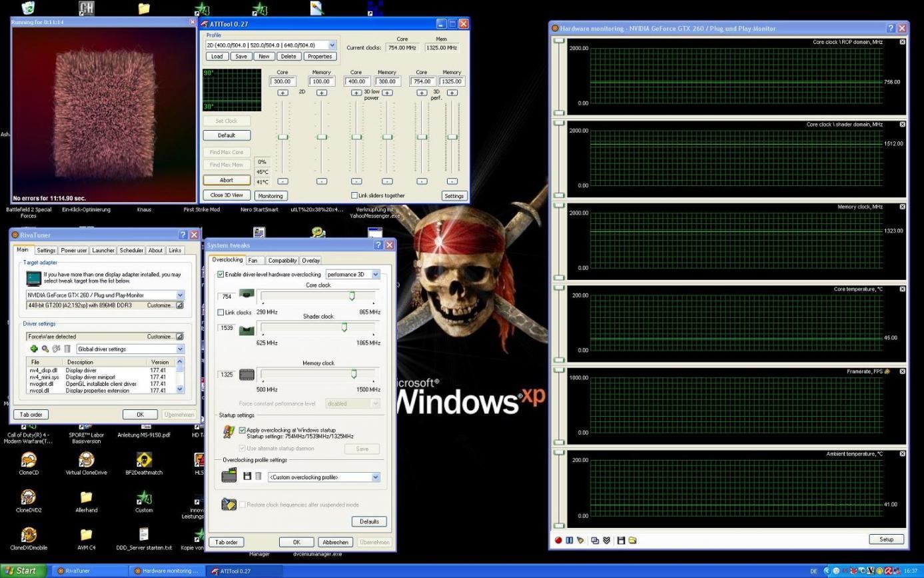Toggle Enable driver-level hardware overclocking checkbox
The height and width of the screenshot is (578, 924).
(x=221, y=274)
